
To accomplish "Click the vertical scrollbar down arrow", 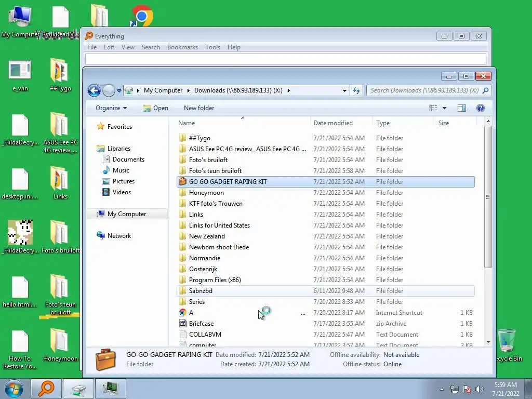I will pos(488,342).
